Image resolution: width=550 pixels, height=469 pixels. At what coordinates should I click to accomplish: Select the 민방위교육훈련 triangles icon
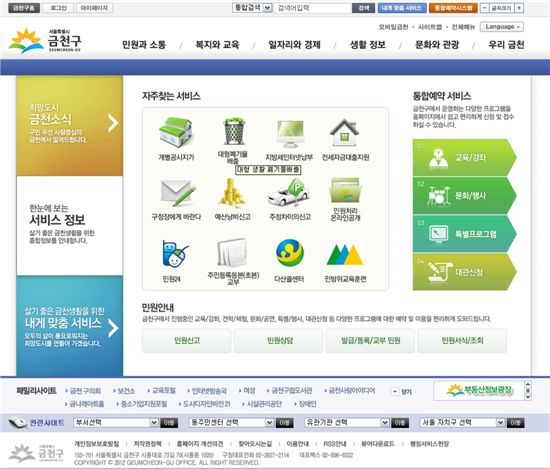point(345,255)
